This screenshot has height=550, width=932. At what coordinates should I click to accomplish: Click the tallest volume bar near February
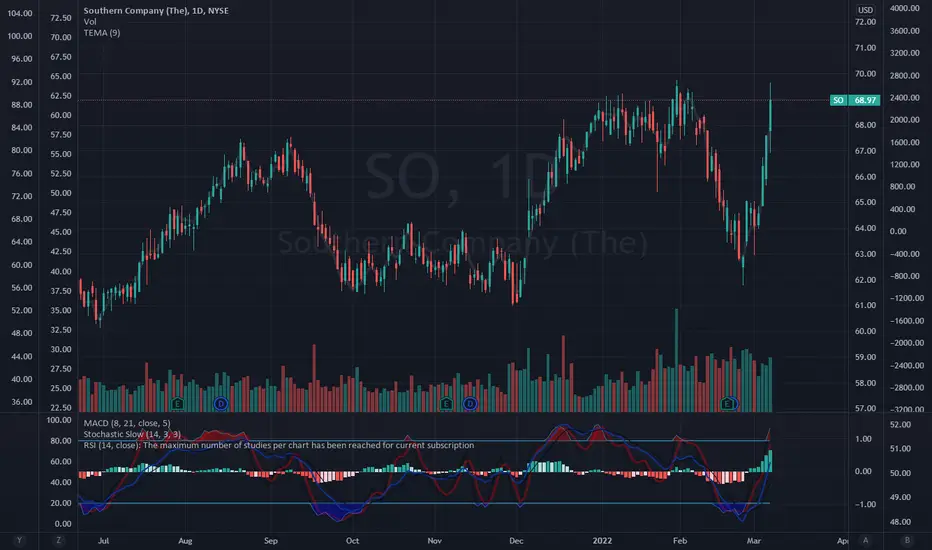(x=676, y=360)
